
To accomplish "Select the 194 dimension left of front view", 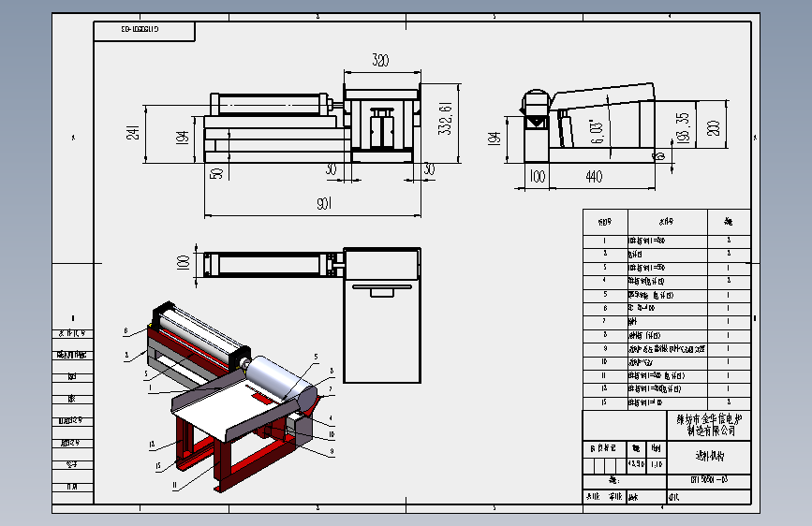I will click(183, 138).
